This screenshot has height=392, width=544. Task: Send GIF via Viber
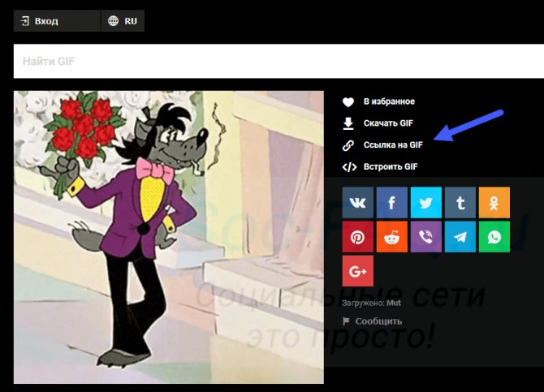426,237
